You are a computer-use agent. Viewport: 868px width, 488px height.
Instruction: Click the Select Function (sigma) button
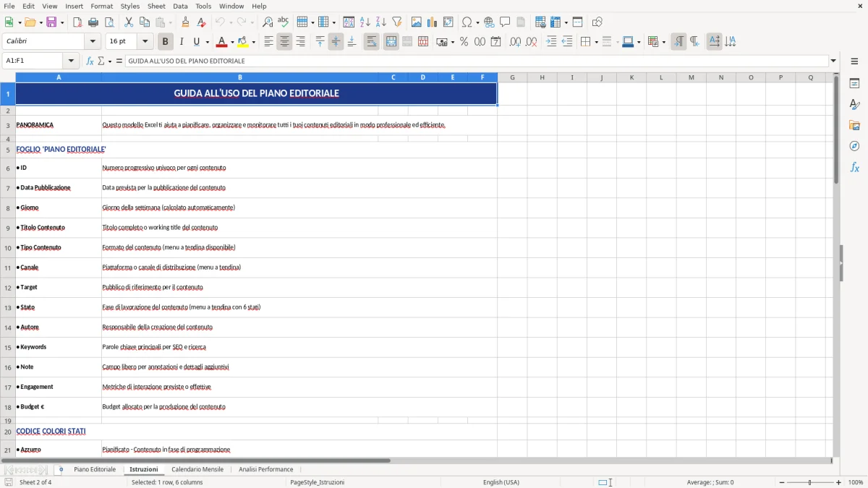101,61
